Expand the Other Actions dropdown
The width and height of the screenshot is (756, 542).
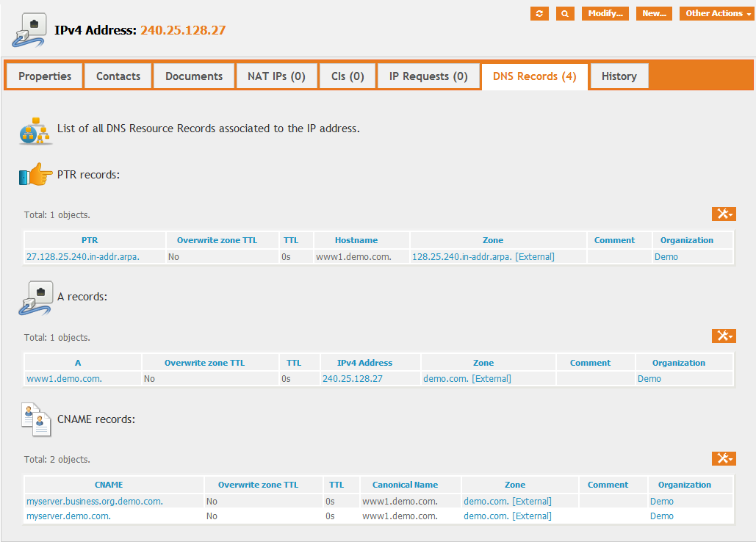tap(718, 14)
